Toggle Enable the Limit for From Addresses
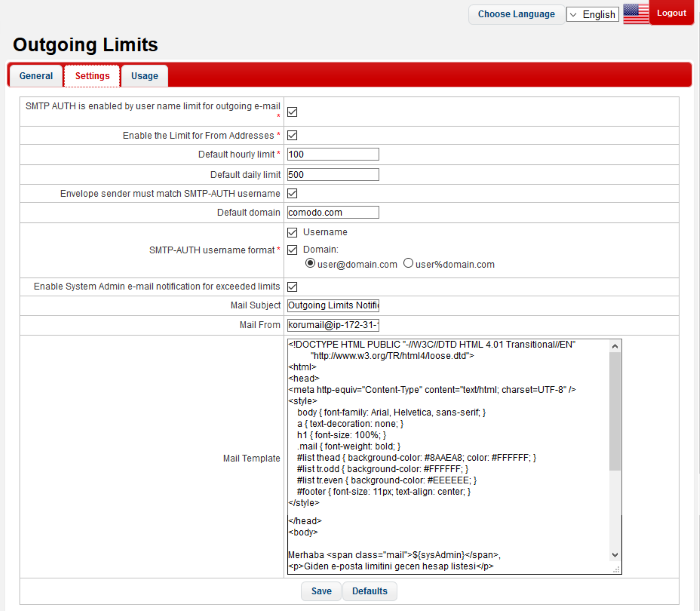This screenshot has width=700, height=611. pos(292,135)
